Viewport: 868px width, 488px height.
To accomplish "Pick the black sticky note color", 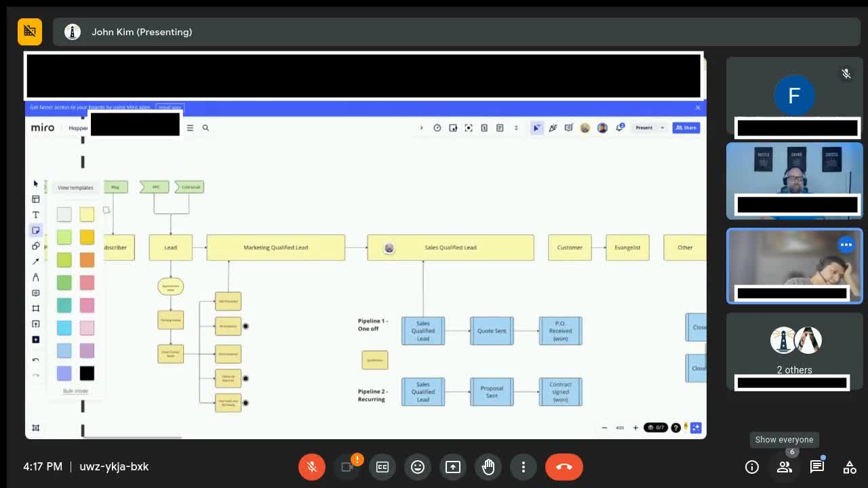I will point(87,373).
